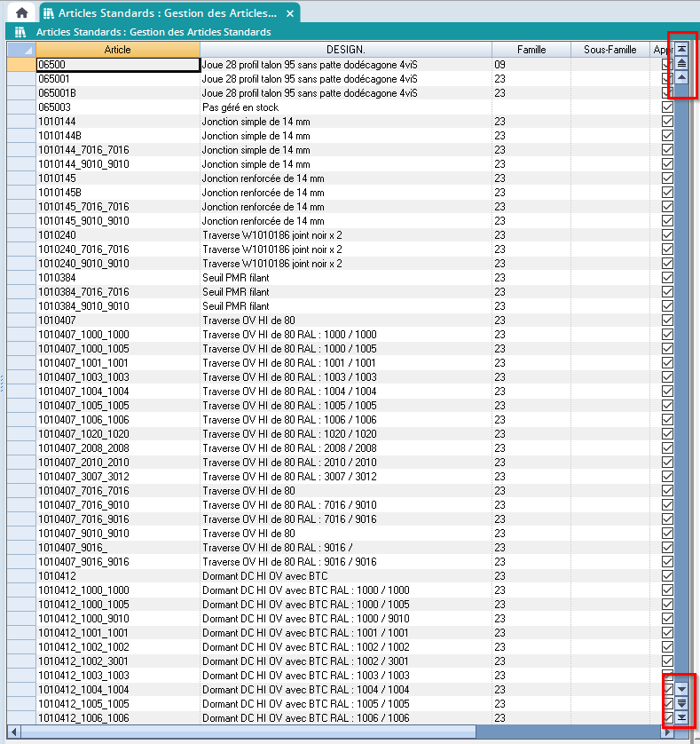This screenshot has height=744, width=700.
Task: Click the horizontal scroll right arrow
Action: [668, 732]
